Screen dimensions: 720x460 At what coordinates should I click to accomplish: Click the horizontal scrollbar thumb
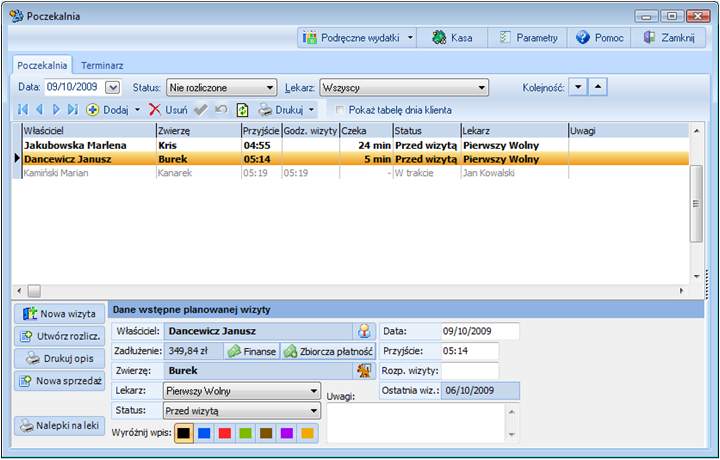(34, 291)
